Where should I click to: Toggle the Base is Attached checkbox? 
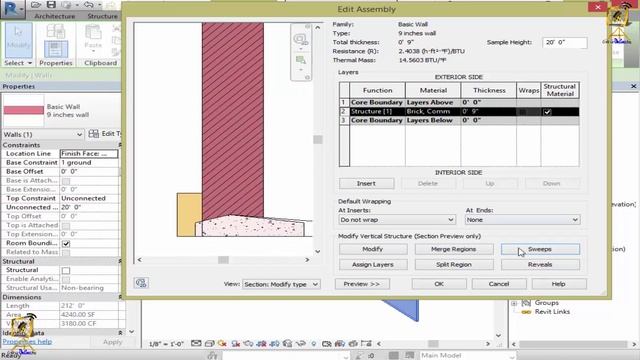pyautogui.click(x=66, y=180)
